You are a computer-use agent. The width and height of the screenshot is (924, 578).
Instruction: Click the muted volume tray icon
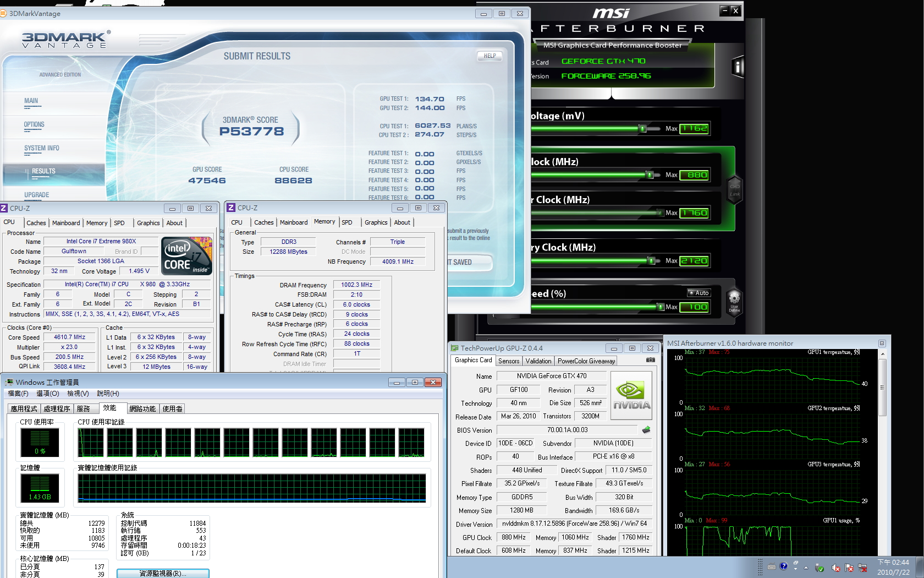[836, 568]
